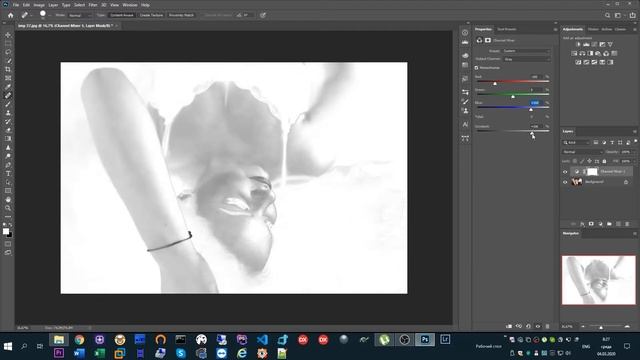Image resolution: width=640 pixels, height=360 pixels.
Task: Select the Zoom tool
Action: tap(8, 208)
